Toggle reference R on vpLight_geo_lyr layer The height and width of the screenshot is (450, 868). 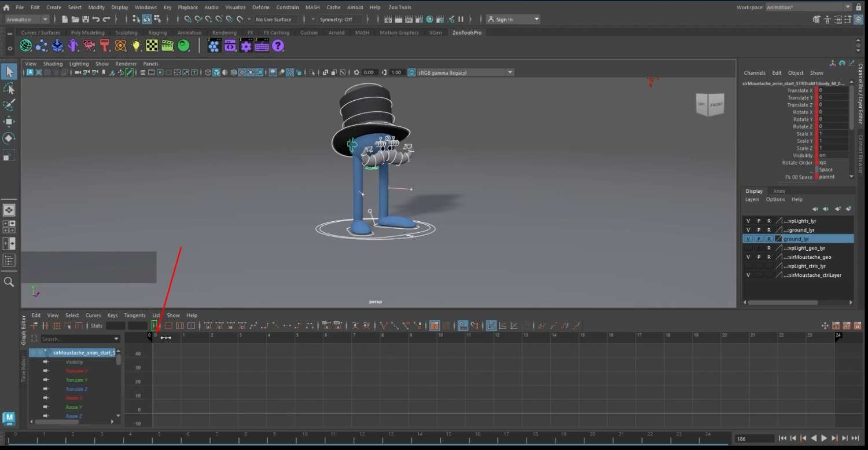[x=769, y=248]
